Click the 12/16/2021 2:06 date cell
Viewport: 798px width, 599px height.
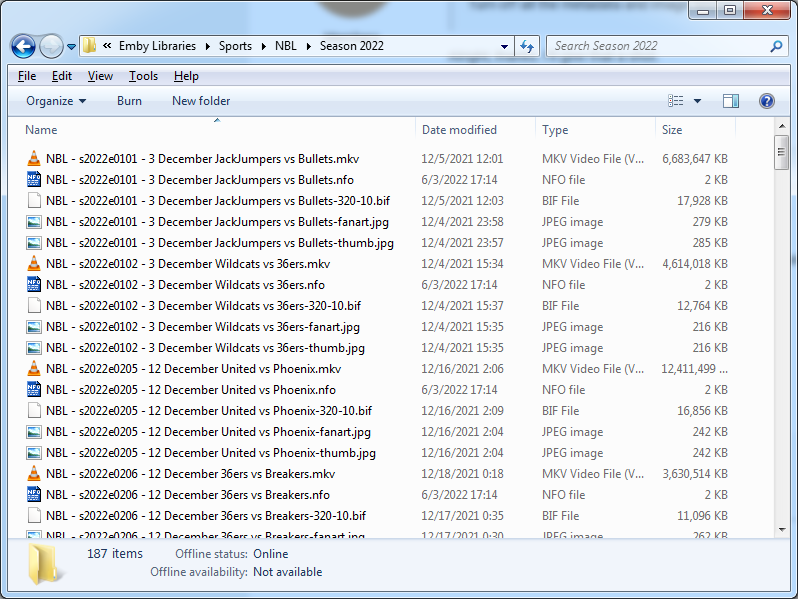[x=462, y=368]
